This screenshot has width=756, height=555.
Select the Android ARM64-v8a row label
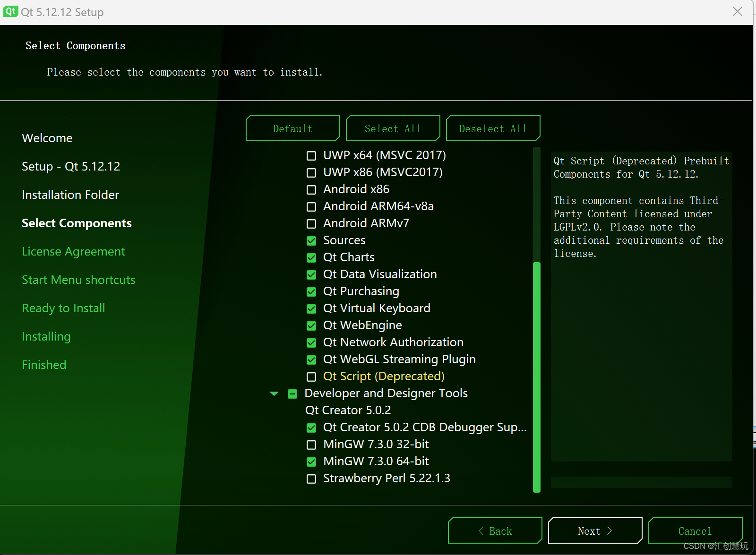378,206
